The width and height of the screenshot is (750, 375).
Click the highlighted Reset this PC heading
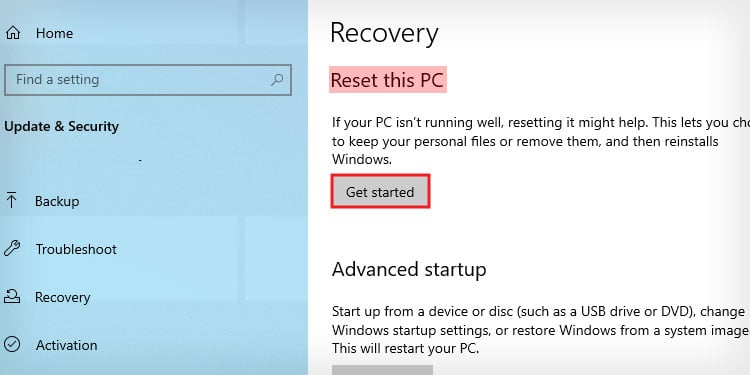(387, 80)
